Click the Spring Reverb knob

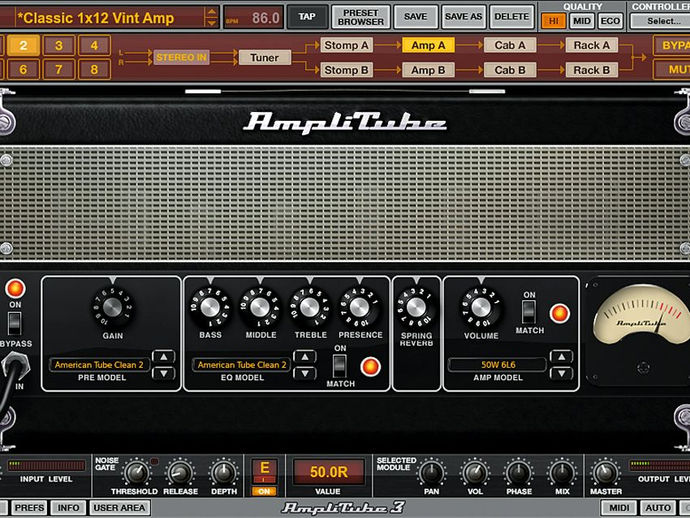[x=416, y=307]
